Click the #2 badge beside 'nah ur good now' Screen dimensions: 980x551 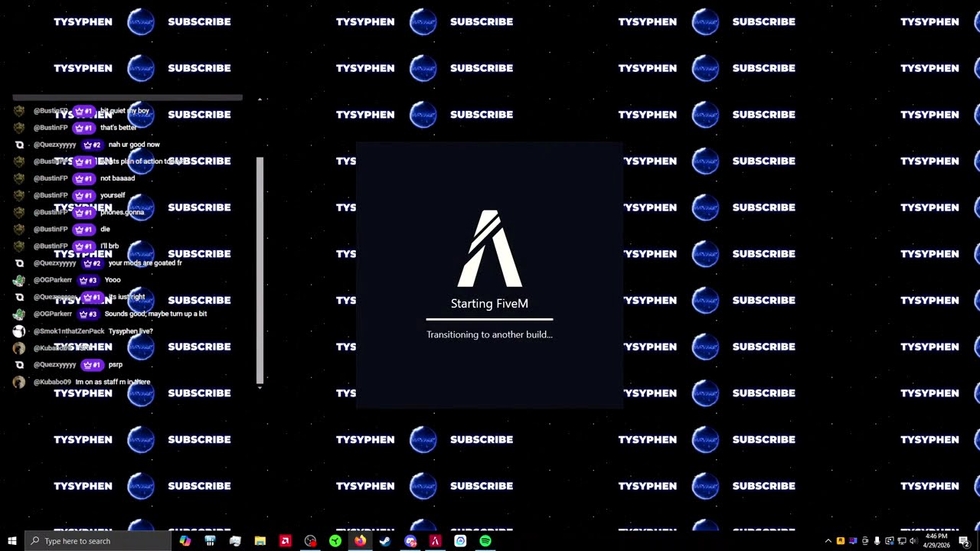[x=91, y=145]
